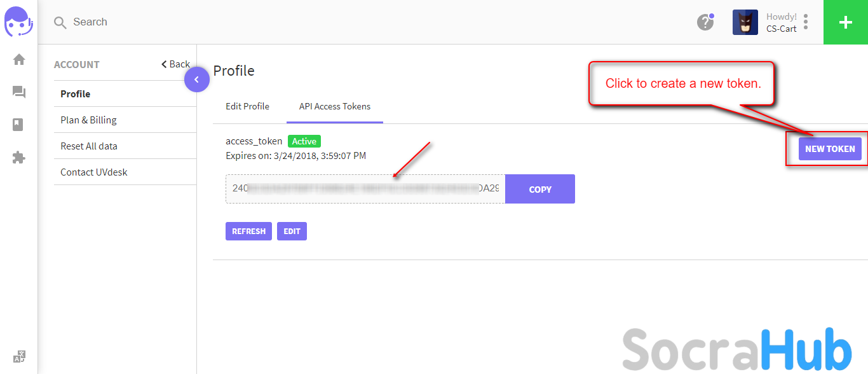Select the API Access Tokens tab
Image resolution: width=868 pixels, height=374 pixels.
click(x=334, y=106)
